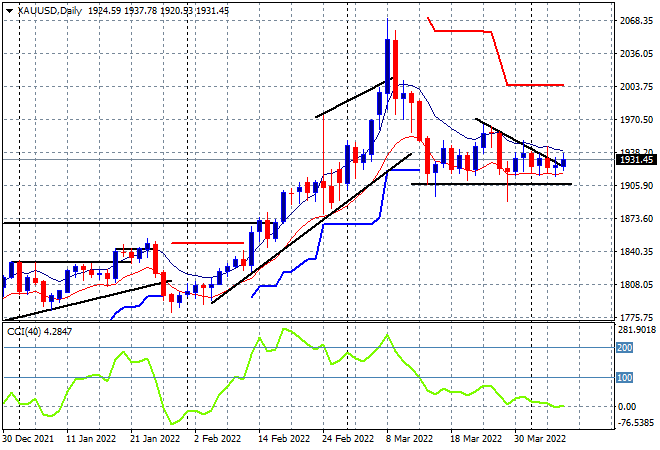Click the 21 Jan 2022 date label

tap(155, 439)
